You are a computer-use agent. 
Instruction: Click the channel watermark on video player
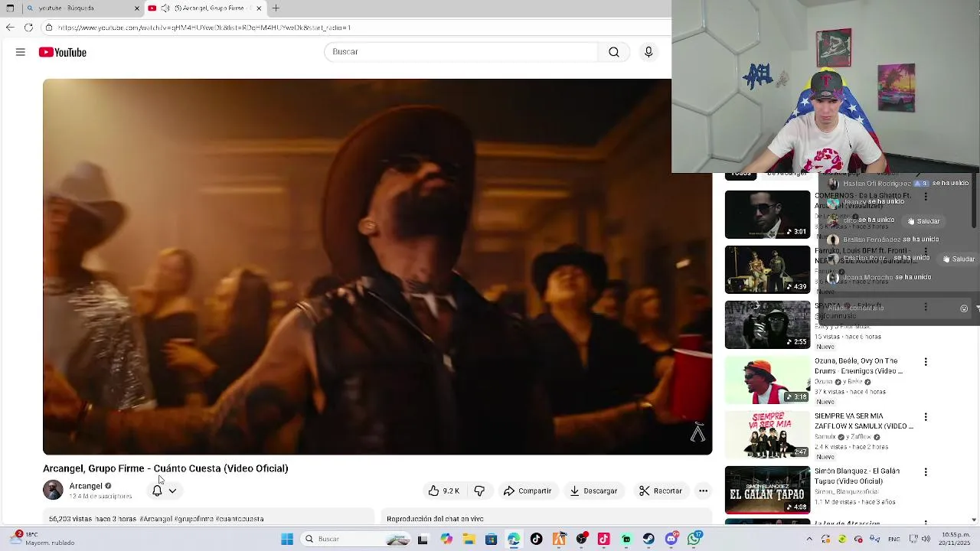point(697,432)
